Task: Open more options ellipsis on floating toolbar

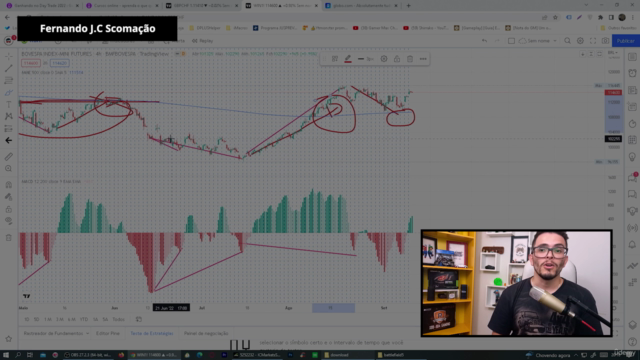Action: coord(423,59)
